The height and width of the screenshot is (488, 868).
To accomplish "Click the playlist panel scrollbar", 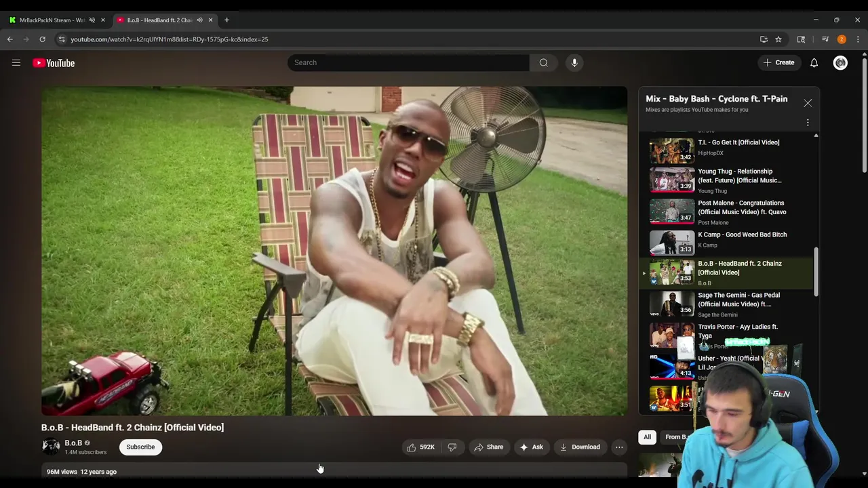I will 816,271.
